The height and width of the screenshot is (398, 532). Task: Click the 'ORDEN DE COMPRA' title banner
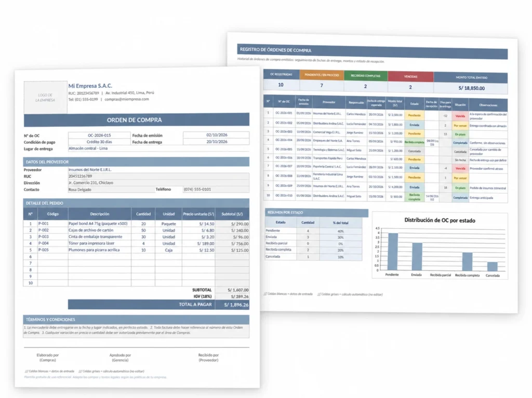click(x=137, y=120)
